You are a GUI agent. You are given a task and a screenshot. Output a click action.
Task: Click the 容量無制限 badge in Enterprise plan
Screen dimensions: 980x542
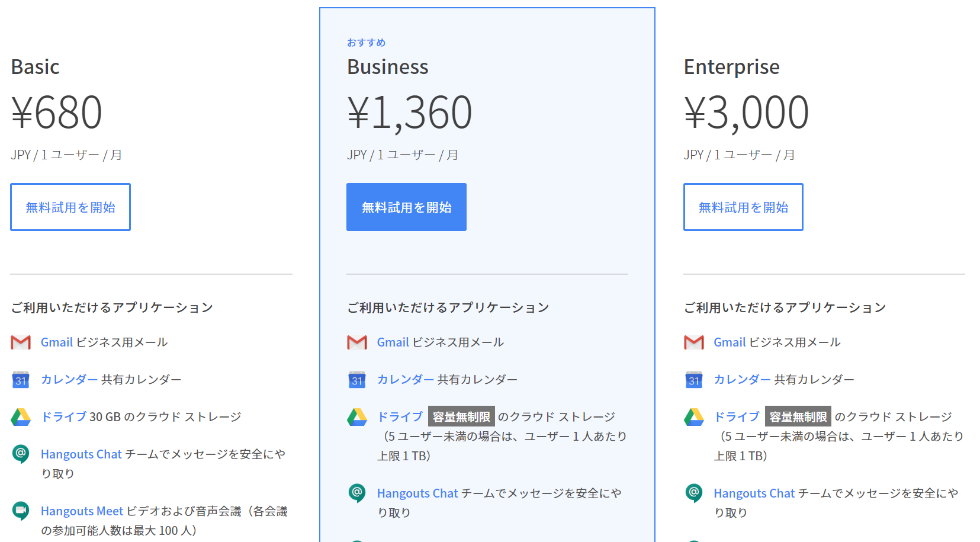tap(798, 417)
